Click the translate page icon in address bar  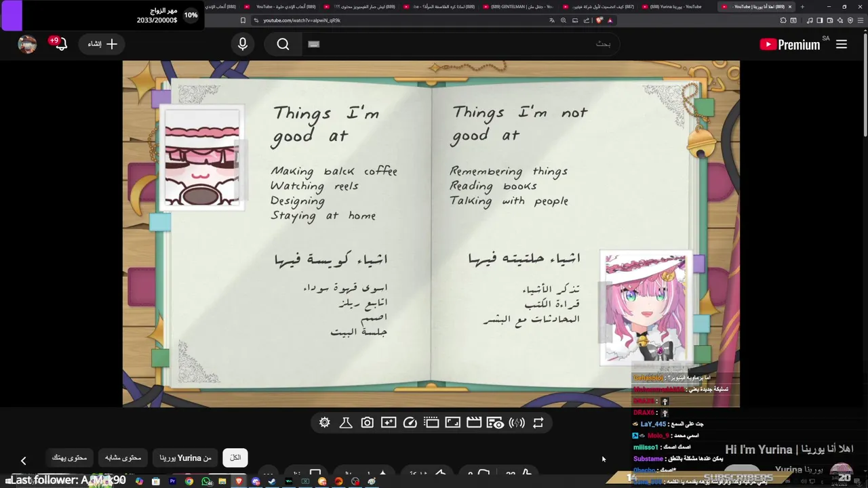552,20
